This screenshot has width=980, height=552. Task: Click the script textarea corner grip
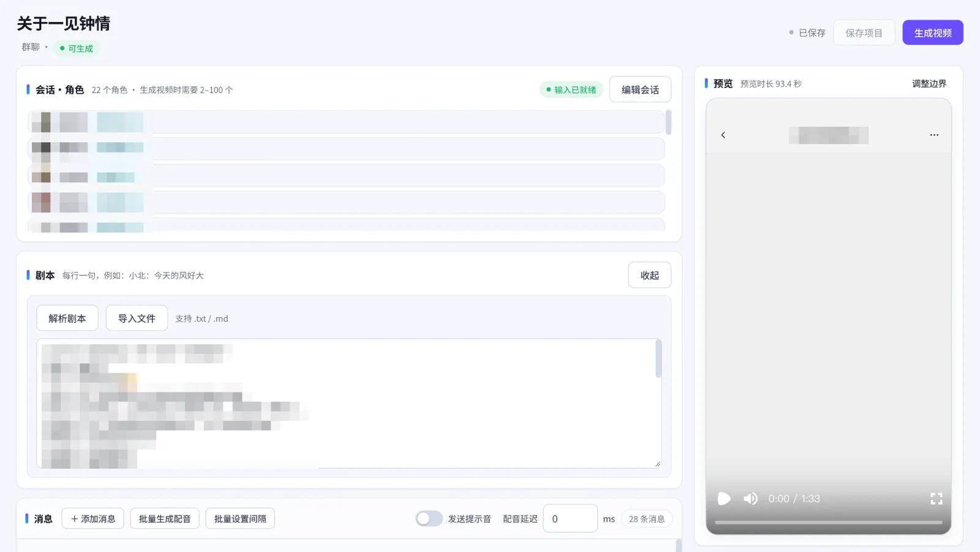[x=657, y=464]
